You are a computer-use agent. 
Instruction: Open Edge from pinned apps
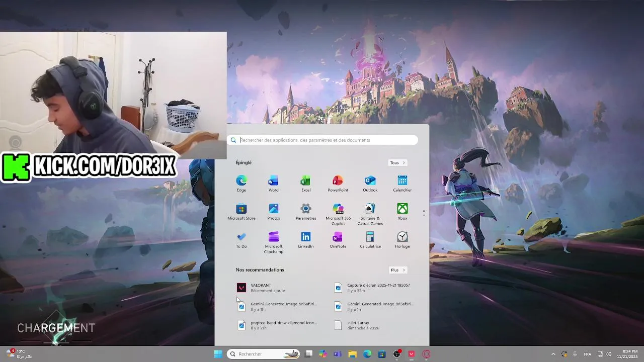(242, 184)
